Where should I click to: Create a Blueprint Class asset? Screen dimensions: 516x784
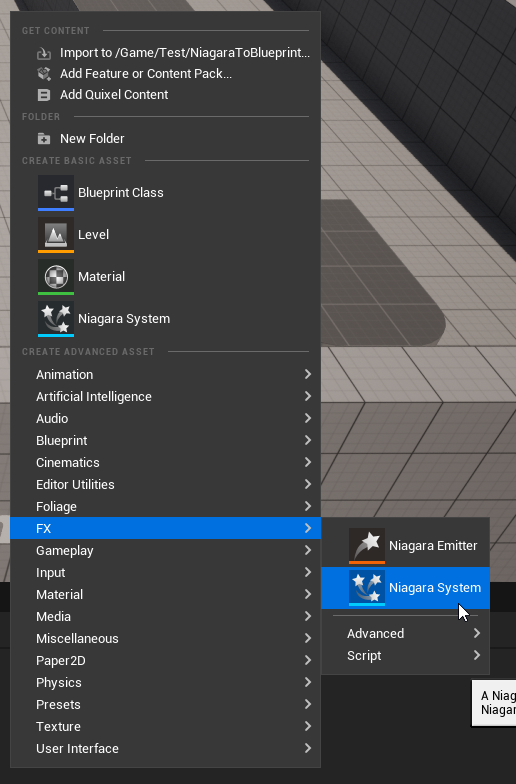click(165, 193)
